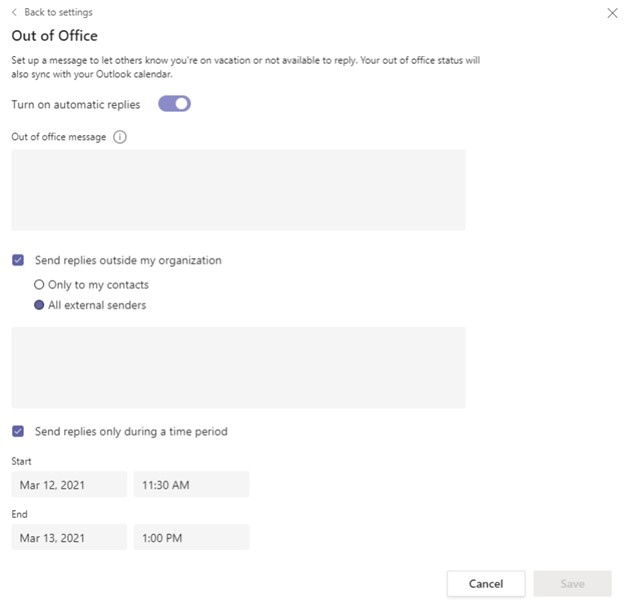Disable the automatic replies toggle
The height and width of the screenshot is (604, 624).
point(174,104)
